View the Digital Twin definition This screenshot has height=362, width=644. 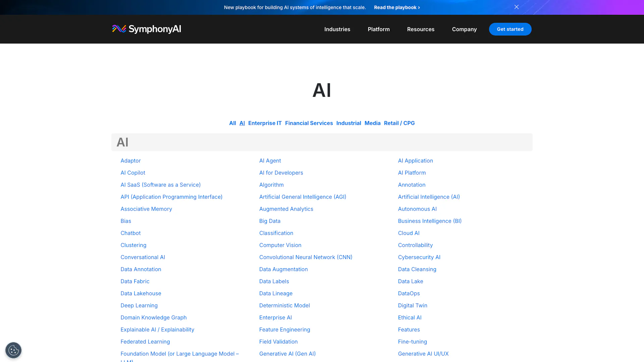413,305
